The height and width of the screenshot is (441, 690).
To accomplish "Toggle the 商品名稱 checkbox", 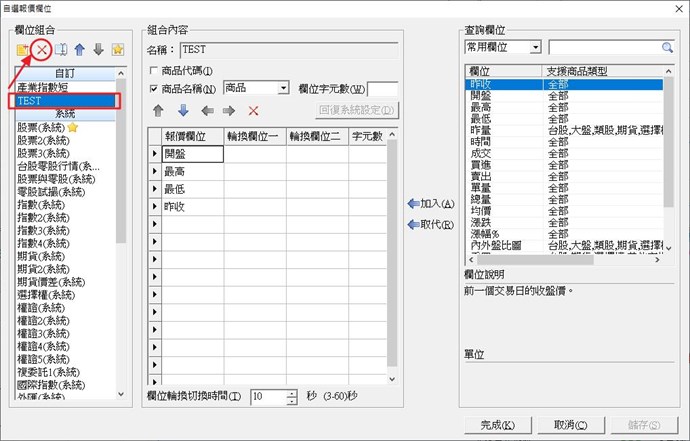I will click(x=154, y=89).
